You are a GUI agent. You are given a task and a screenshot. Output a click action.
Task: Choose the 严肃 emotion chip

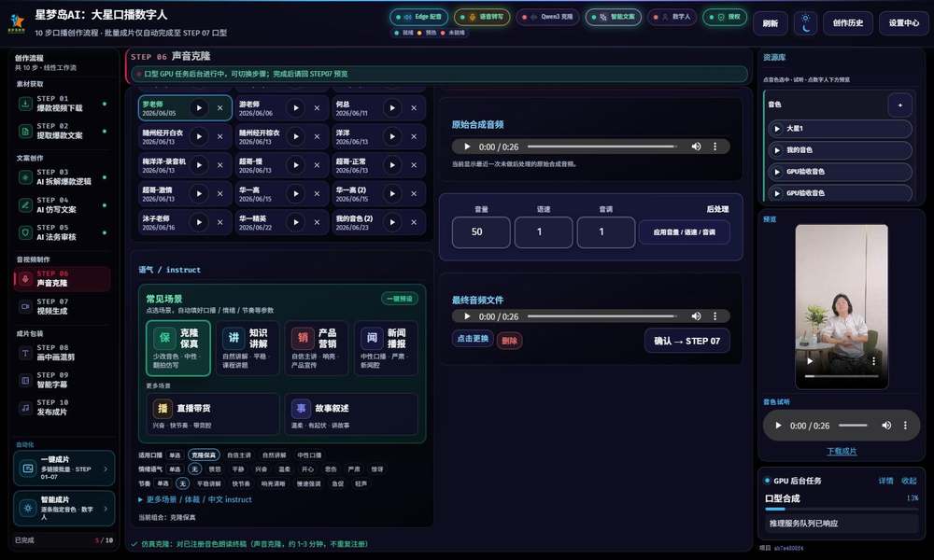(x=354, y=469)
